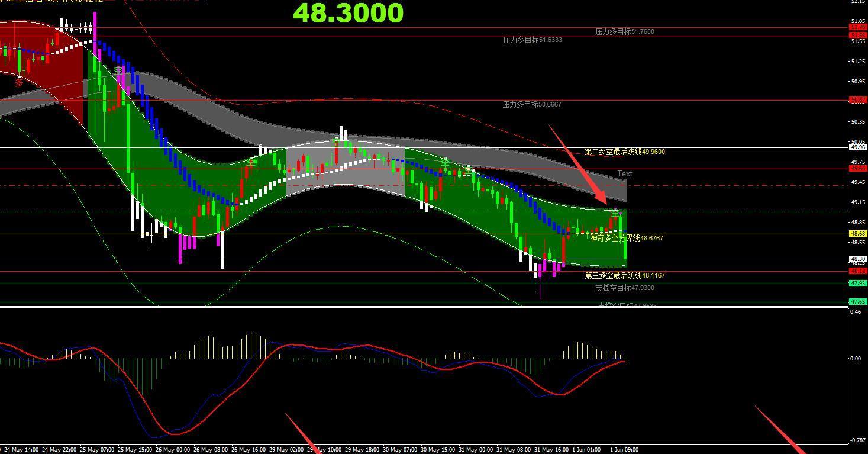Click the 1 Jun 09:00 time label
Image resolution: width=868 pixels, height=454 pixels.
(x=624, y=450)
